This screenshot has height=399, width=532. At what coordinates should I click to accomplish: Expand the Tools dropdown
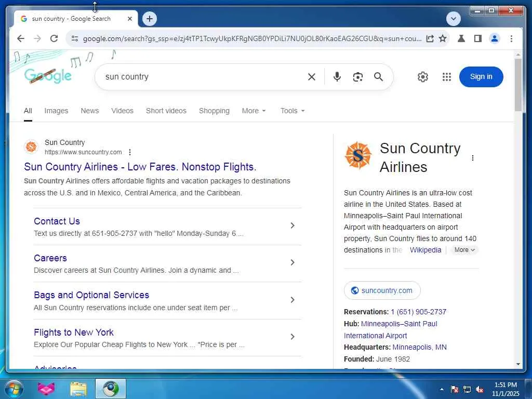coord(292,111)
